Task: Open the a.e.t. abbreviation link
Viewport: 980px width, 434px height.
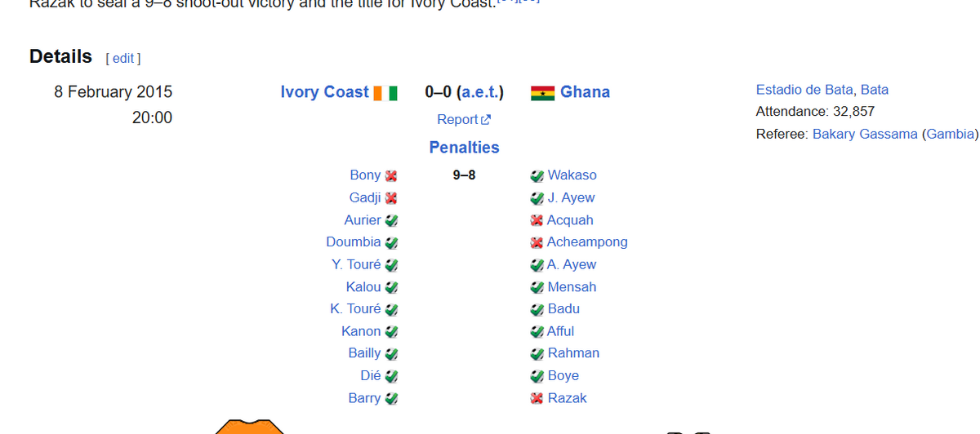Action: click(x=480, y=92)
